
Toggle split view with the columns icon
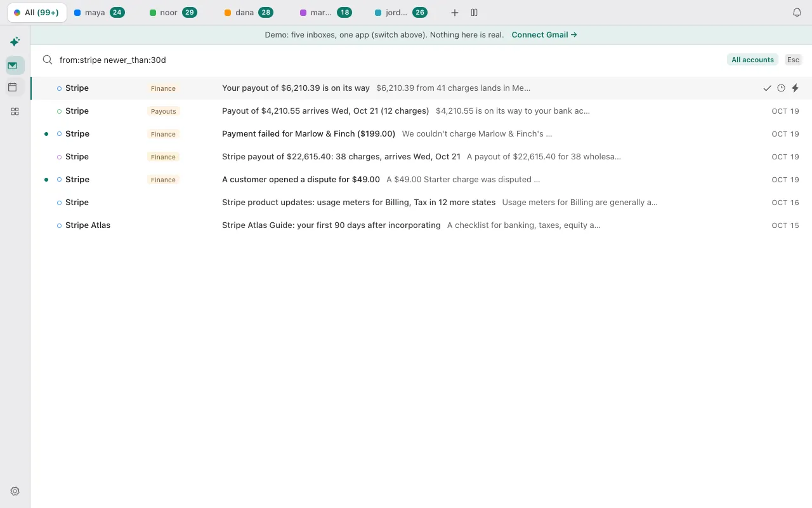coord(474,13)
